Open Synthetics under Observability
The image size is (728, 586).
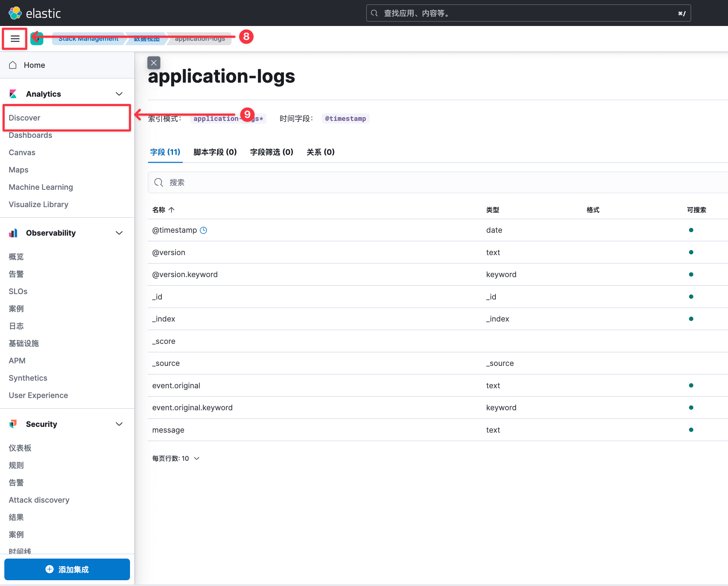click(28, 378)
